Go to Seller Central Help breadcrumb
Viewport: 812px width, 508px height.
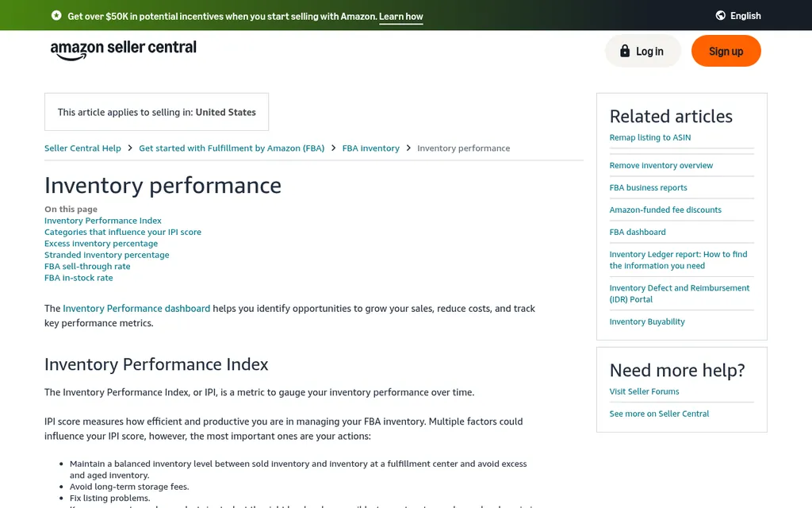[x=82, y=148]
